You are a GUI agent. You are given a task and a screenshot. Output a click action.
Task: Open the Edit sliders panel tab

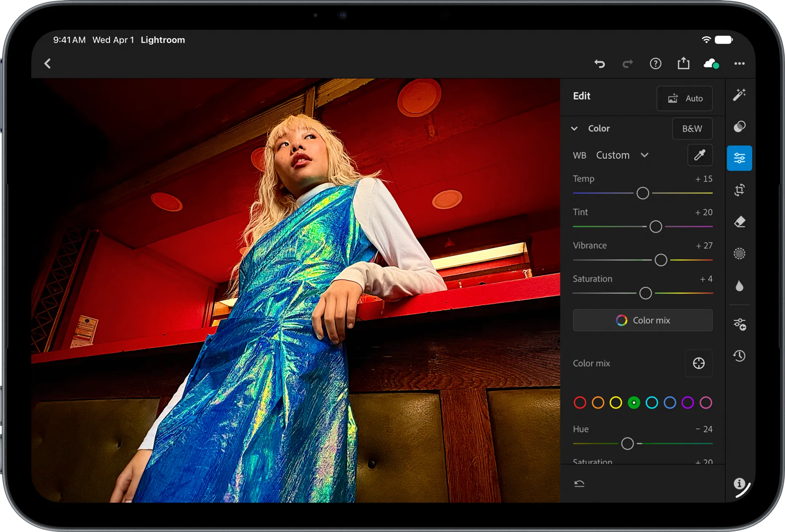coord(739,158)
